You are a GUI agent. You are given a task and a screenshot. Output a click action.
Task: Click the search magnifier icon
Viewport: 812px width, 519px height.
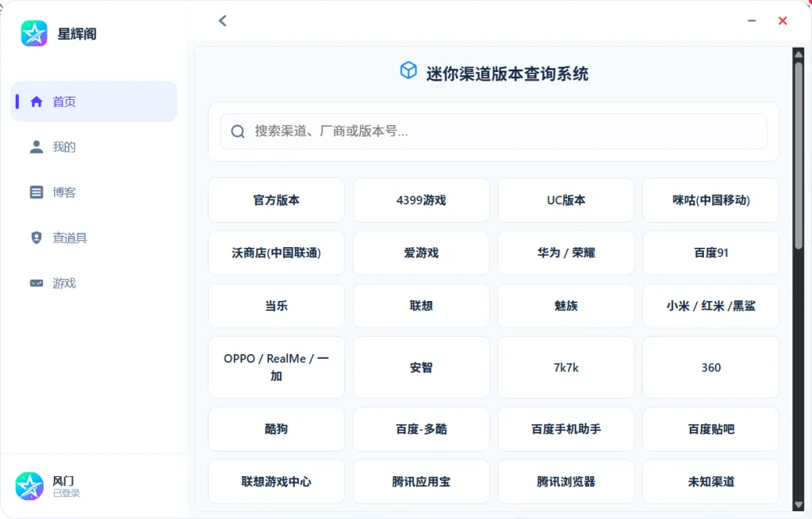tap(238, 132)
